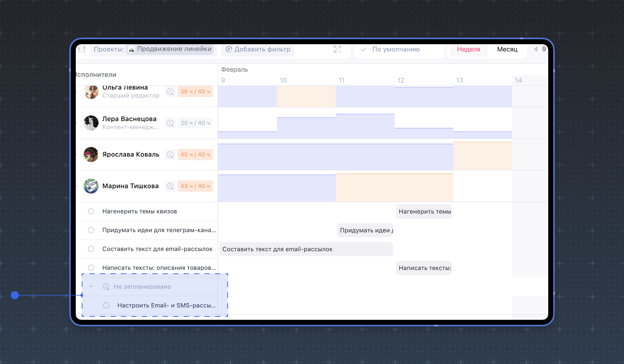Collapse the Не запланировано section
Viewport: 624px width, 364px height.
pos(91,287)
